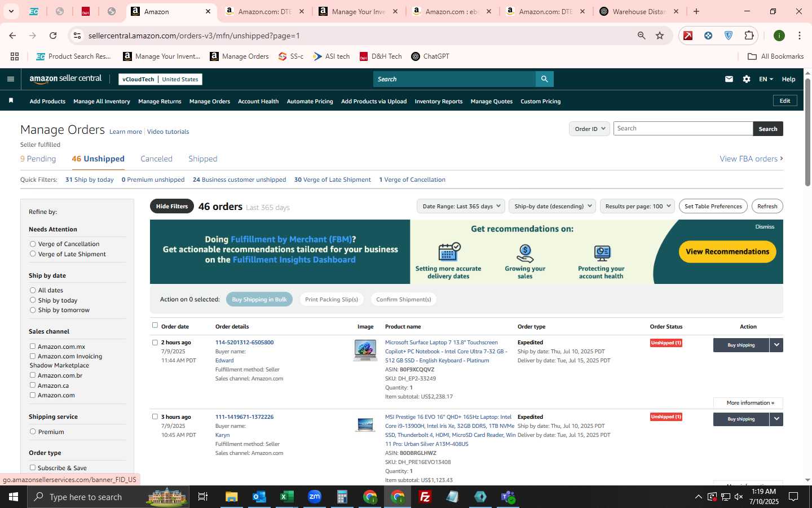Click Set Table Preferences button
This screenshot has width=812, height=508.
point(713,206)
